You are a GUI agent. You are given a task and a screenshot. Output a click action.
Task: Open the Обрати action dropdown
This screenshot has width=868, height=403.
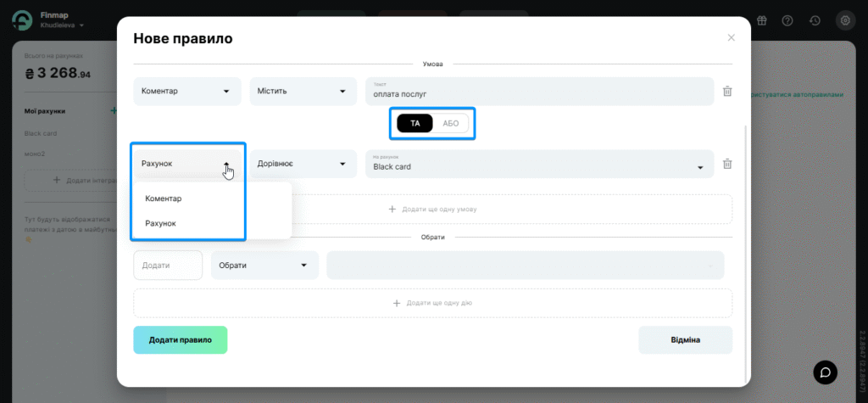pos(264,265)
